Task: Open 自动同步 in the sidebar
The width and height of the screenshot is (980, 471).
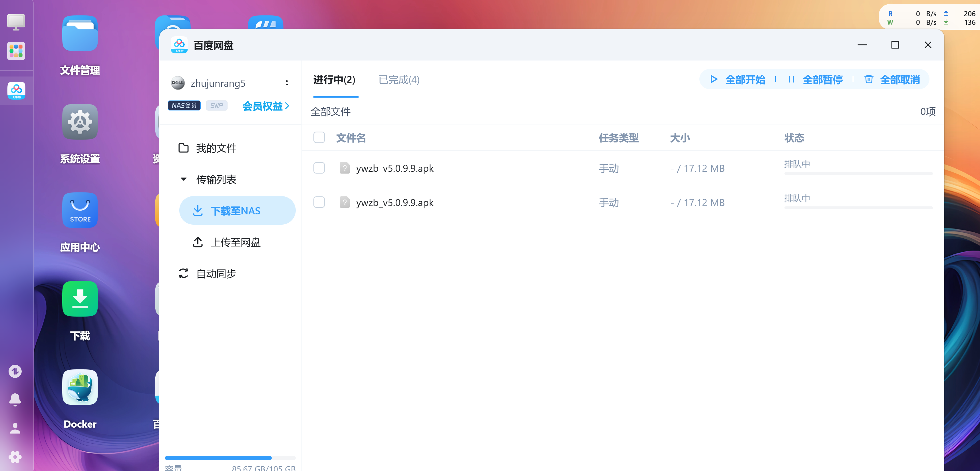Action: pos(216,273)
